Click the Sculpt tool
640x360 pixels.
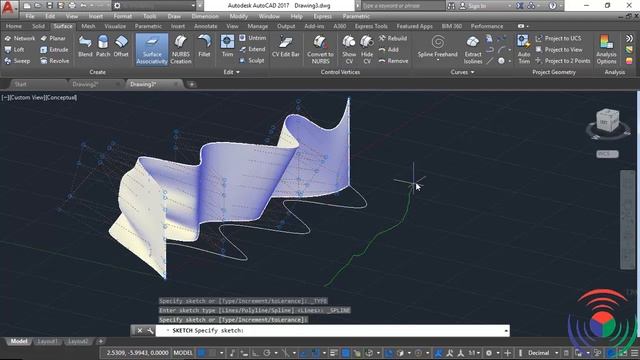tap(252, 60)
